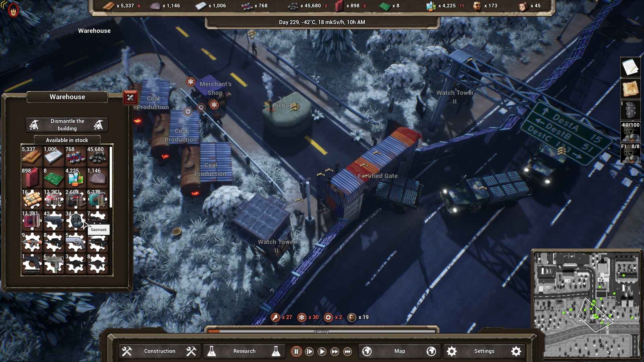Set game speed to triple fast-forward
Screen dimensions: 644x362
(347, 351)
